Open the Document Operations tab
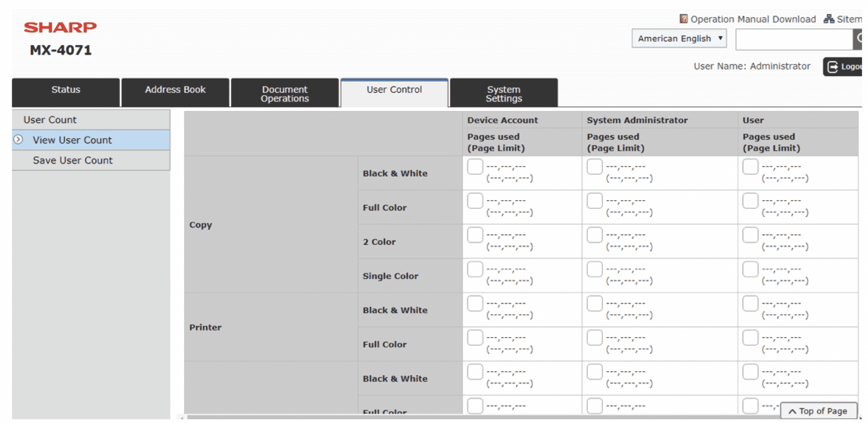This screenshot has width=868, height=423. [284, 92]
